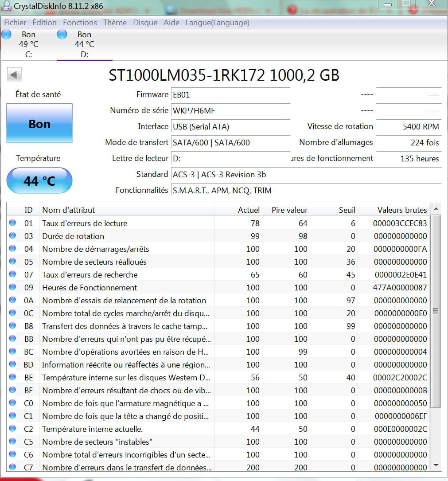Click status dot for attribute BB
Screen dimensions: 448x481
(12, 338)
